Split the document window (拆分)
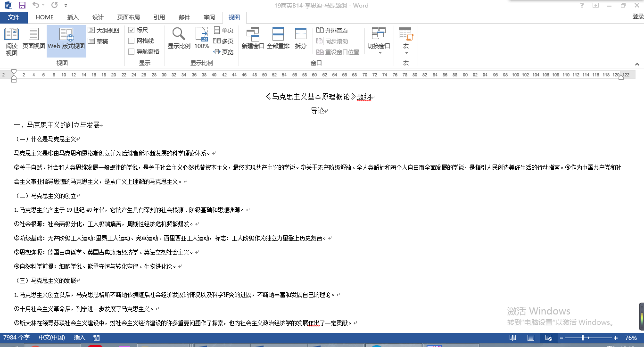This screenshot has width=644, height=347. pyautogui.click(x=300, y=41)
